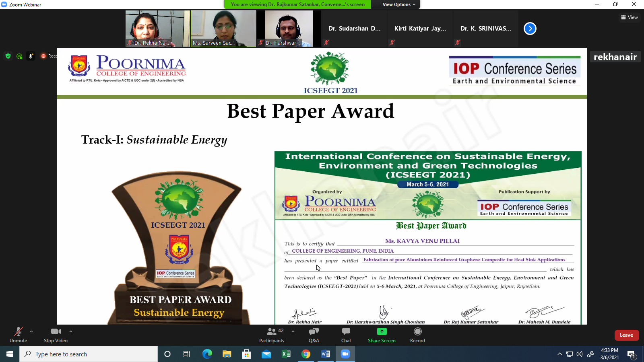Select Kirti Katiyar participant tile
Image resolution: width=644 pixels, height=362 pixels.
tap(420, 29)
